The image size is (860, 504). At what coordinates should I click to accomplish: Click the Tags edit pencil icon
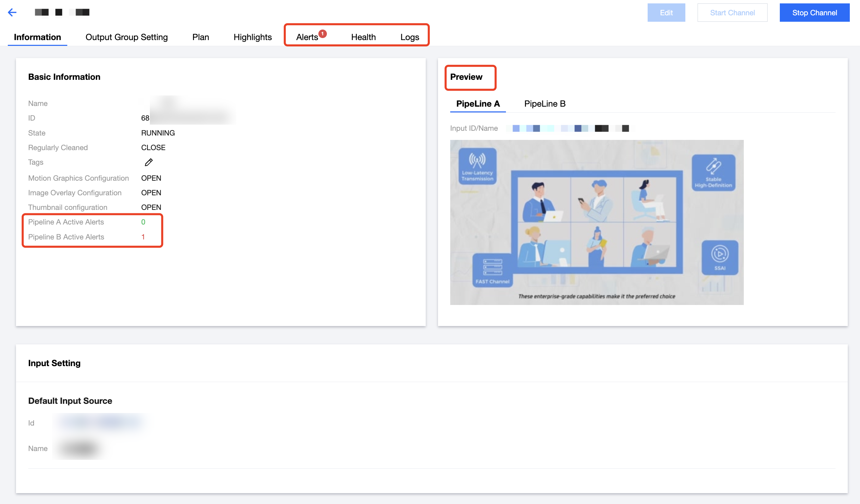click(148, 162)
